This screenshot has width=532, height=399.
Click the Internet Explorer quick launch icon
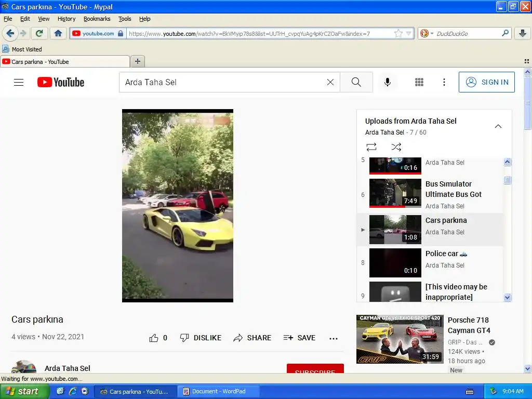[72, 391]
